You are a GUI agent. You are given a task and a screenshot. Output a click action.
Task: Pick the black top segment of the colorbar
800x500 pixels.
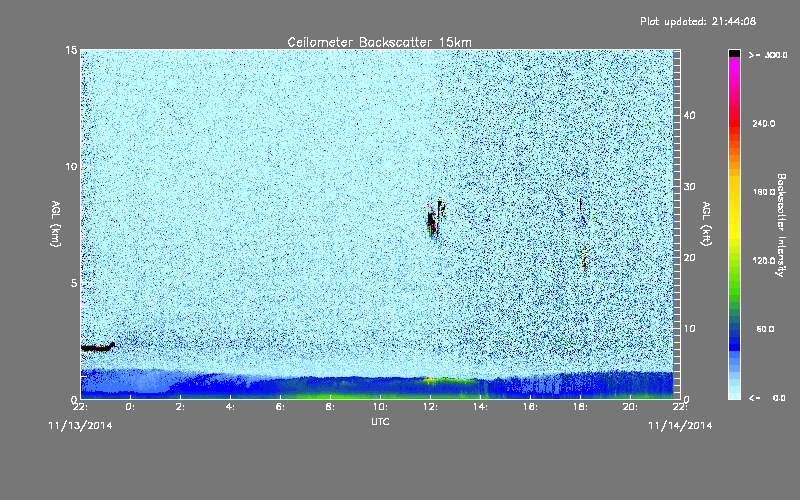coord(734,53)
